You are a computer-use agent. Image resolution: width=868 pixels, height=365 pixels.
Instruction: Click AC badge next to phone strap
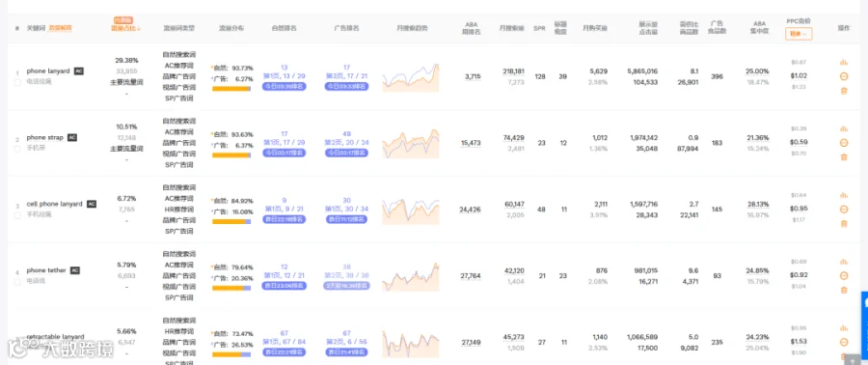tap(72, 137)
